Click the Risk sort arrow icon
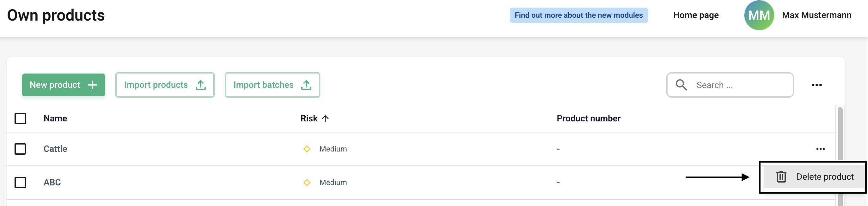 [325, 119]
